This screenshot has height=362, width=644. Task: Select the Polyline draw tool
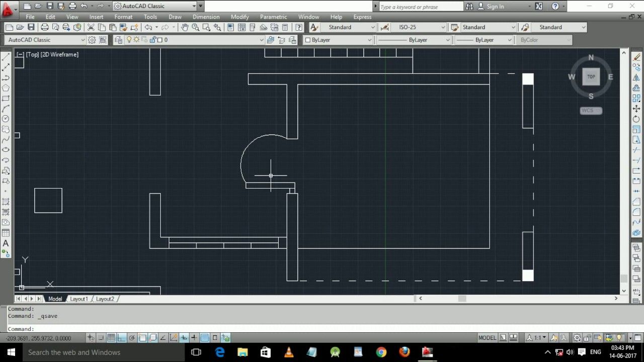coord(6,77)
